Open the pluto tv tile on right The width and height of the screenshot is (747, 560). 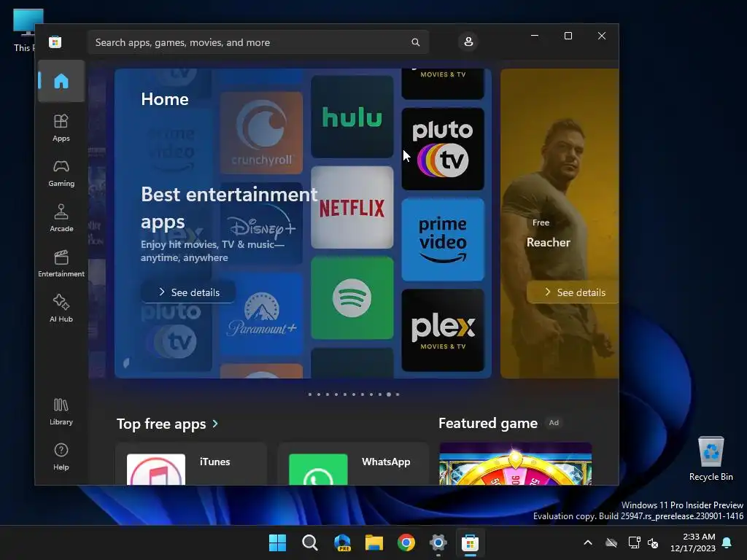click(x=443, y=149)
